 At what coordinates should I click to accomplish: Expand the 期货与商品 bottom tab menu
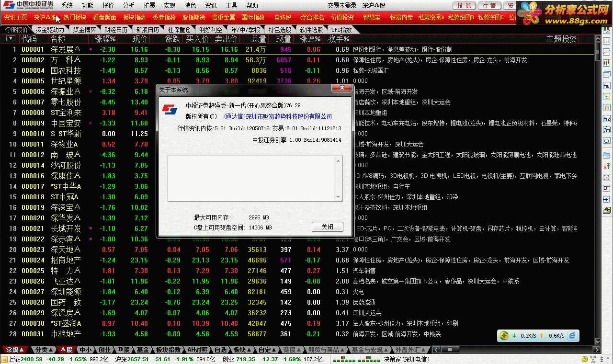click(x=326, y=350)
